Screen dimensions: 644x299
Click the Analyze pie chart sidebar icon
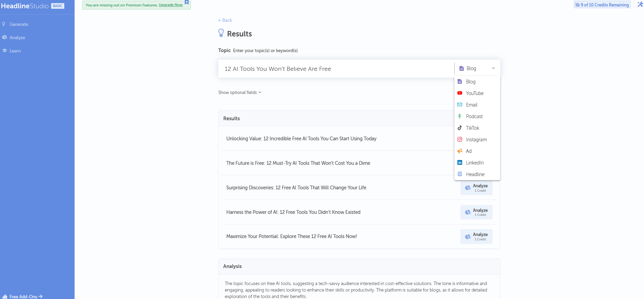tap(4, 37)
